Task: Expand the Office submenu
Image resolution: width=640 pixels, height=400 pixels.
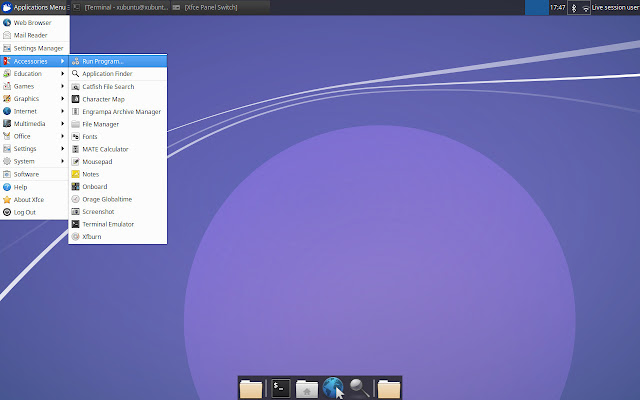Action: (x=34, y=136)
